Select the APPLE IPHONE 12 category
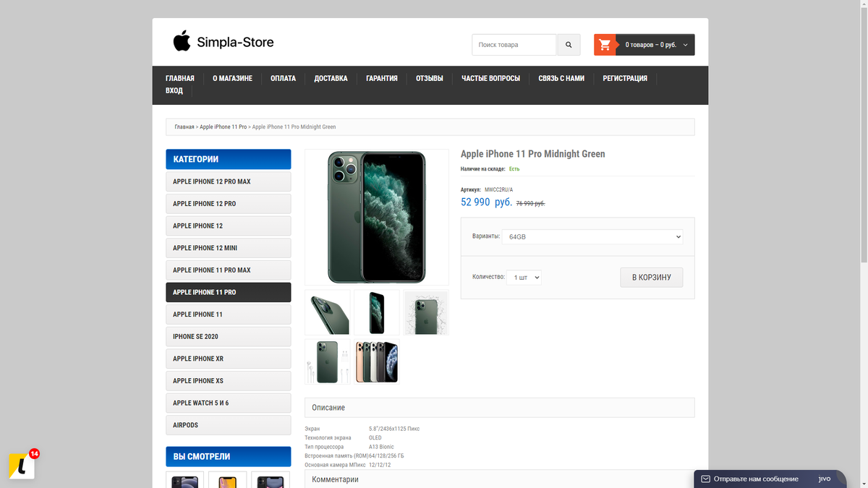Viewport: 868px width, 488px height. tap(228, 226)
